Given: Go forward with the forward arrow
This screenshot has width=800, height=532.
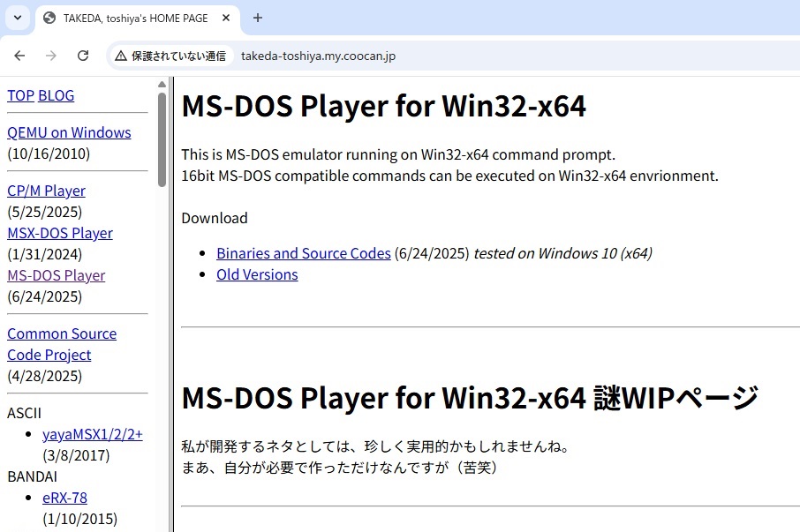Looking at the screenshot, I should click(x=51, y=56).
